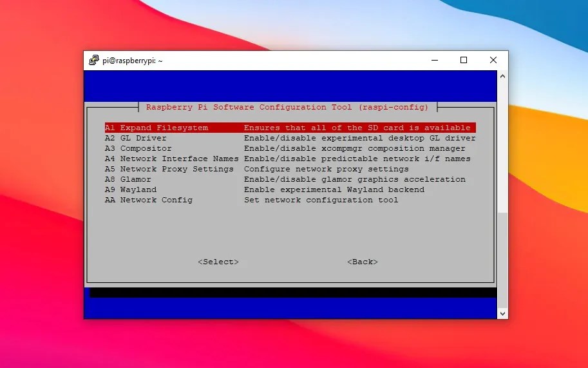Close the pi@raspberrypi terminal window
The width and height of the screenshot is (588, 368).
(x=493, y=60)
